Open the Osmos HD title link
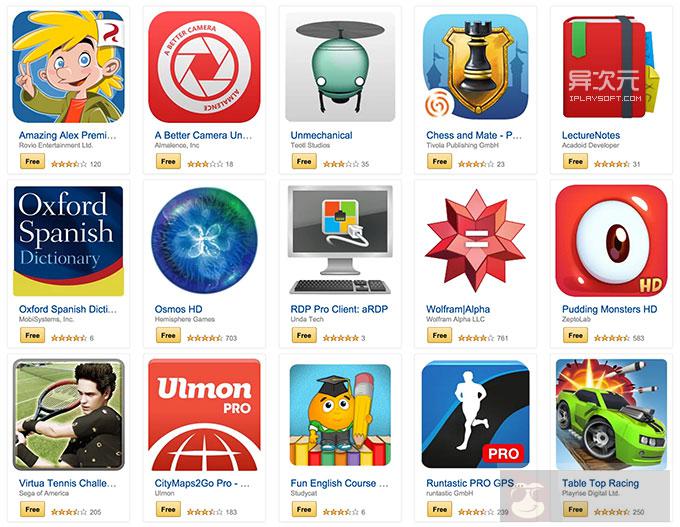 click(179, 309)
